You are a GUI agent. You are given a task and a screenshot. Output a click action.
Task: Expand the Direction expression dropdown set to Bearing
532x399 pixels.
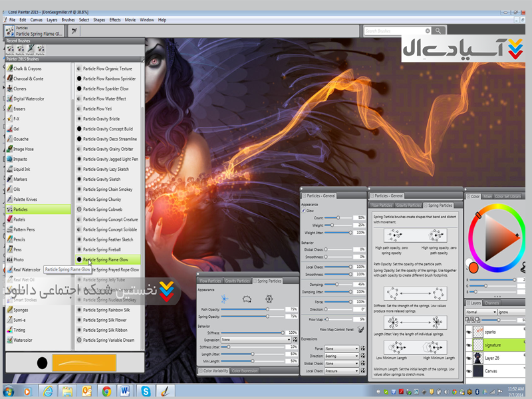click(341, 356)
